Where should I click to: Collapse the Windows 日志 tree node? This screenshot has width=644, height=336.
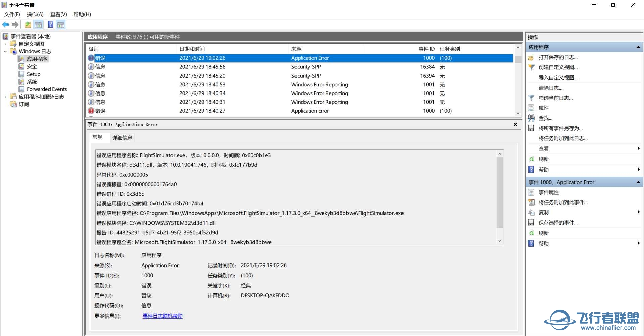[x=5, y=51]
